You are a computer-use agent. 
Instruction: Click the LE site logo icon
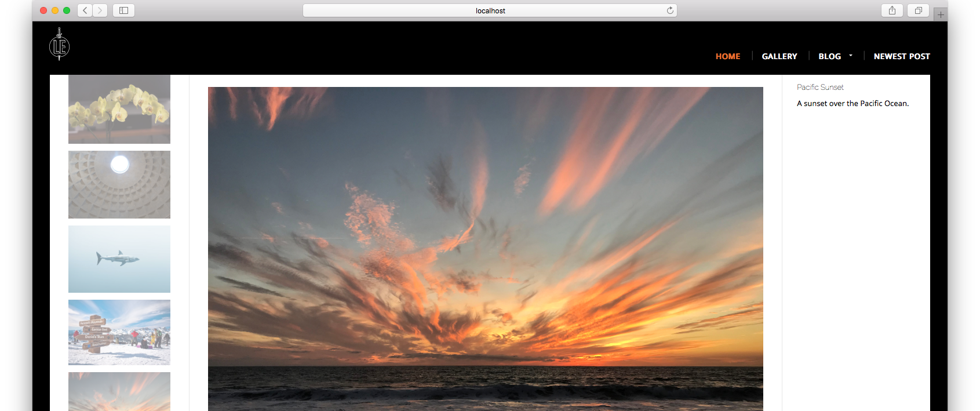tap(59, 45)
